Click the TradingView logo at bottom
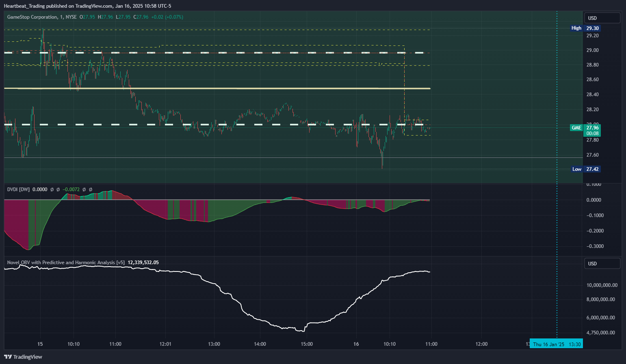This screenshot has width=626, height=364. click(23, 357)
